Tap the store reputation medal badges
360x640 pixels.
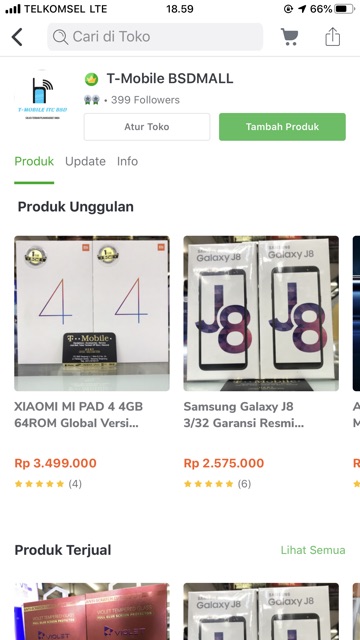(x=91, y=100)
